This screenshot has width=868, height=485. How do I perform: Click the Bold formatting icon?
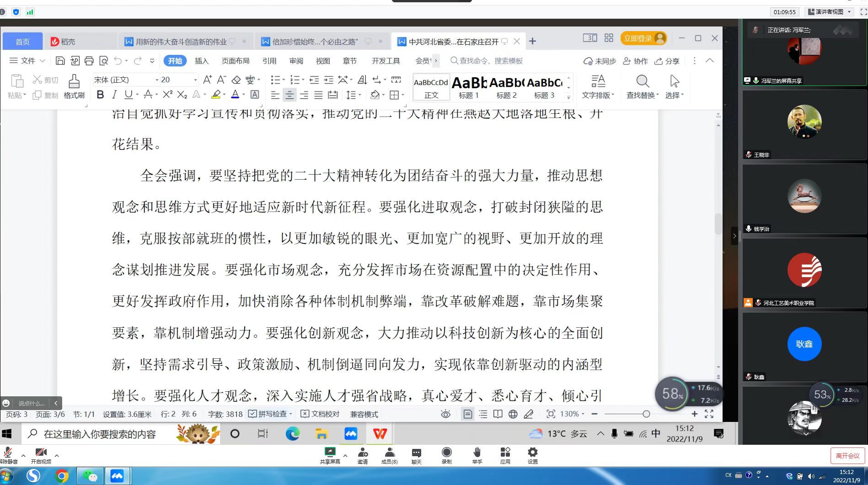click(100, 95)
